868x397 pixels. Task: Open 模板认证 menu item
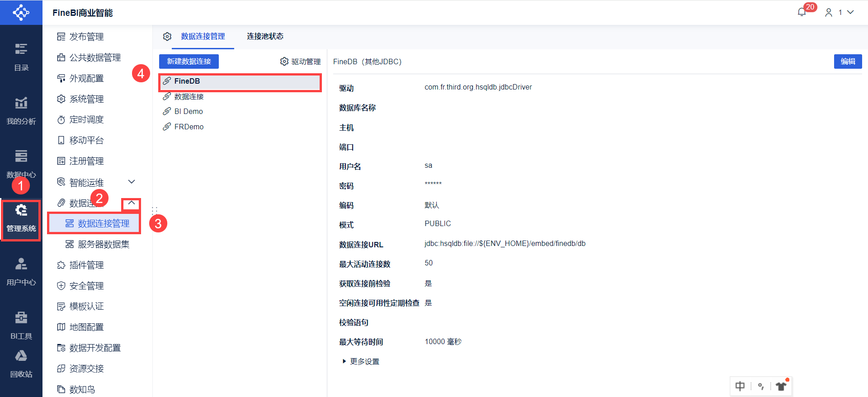(80, 306)
